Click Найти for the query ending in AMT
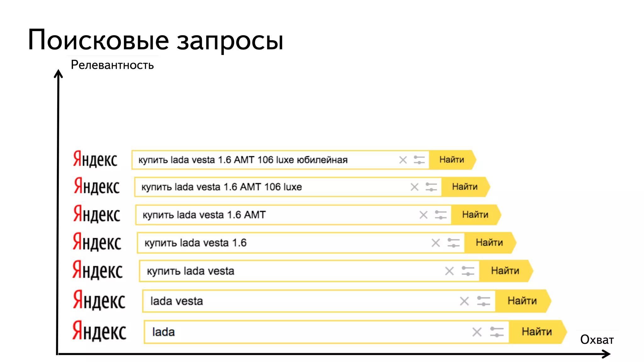Viewport: 644px width, 362px height. [x=476, y=215]
